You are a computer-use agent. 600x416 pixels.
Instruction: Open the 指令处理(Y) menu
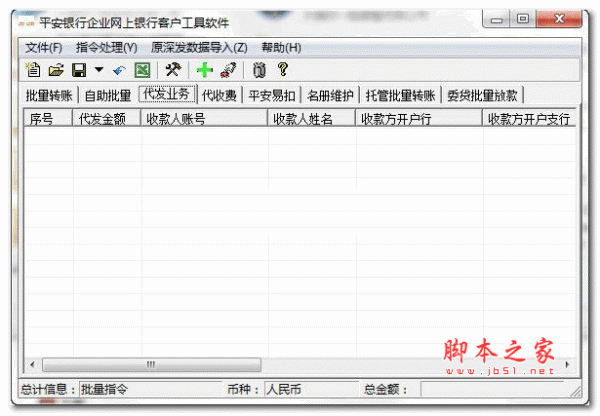106,48
